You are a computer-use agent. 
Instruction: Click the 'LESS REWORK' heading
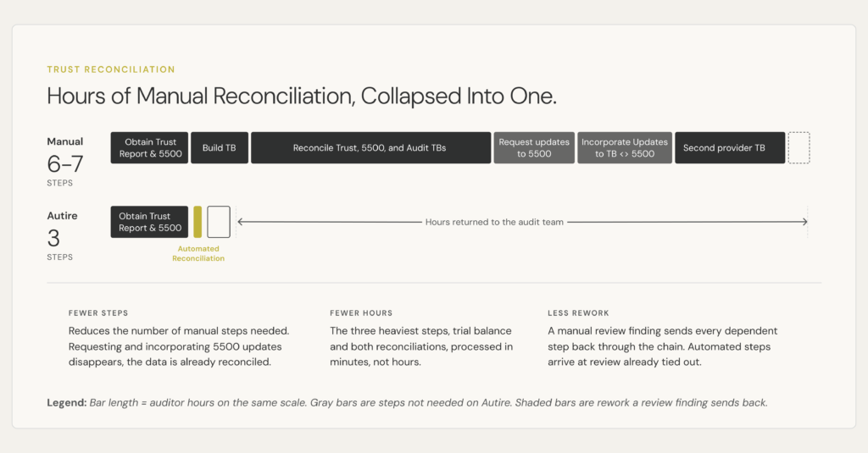(x=578, y=313)
